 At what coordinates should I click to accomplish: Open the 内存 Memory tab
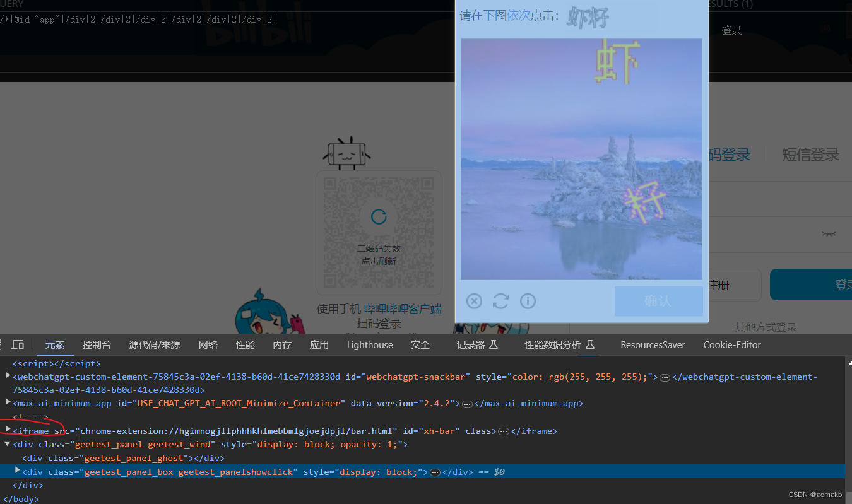[282, 344]
